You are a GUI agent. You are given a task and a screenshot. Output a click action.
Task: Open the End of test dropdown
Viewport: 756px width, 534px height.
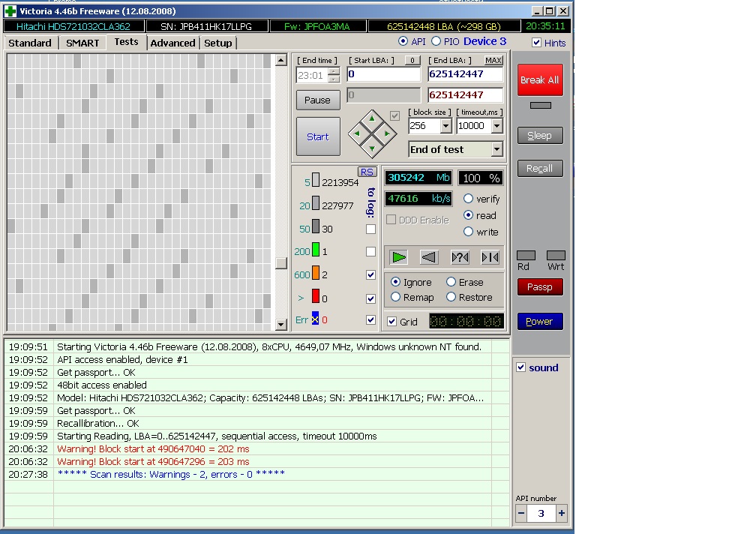pos(496,149)
